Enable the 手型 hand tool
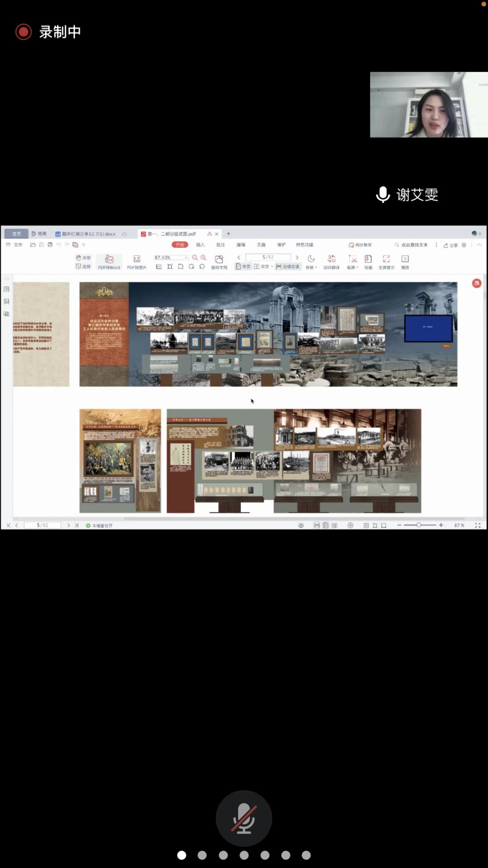Image resolution: width=488 pixels, height=868 pixels. pos(83,258)
